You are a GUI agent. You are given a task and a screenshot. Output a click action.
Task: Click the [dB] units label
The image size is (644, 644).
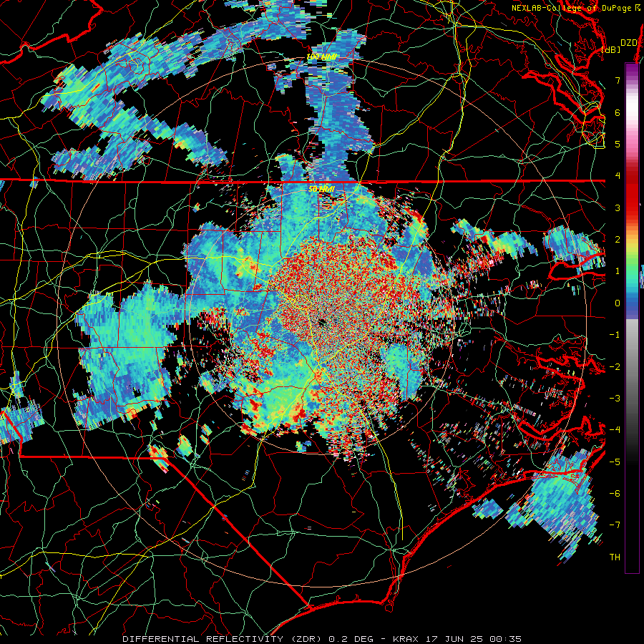611,49
